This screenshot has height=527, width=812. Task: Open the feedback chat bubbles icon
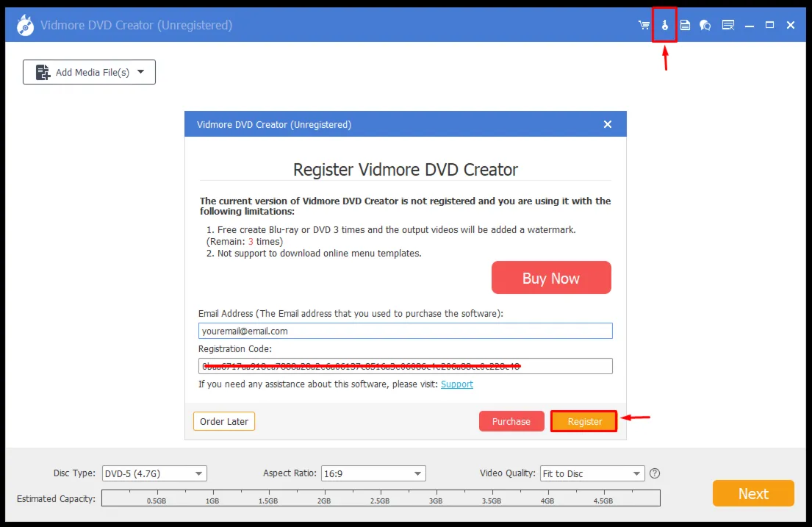coord(705,25)
